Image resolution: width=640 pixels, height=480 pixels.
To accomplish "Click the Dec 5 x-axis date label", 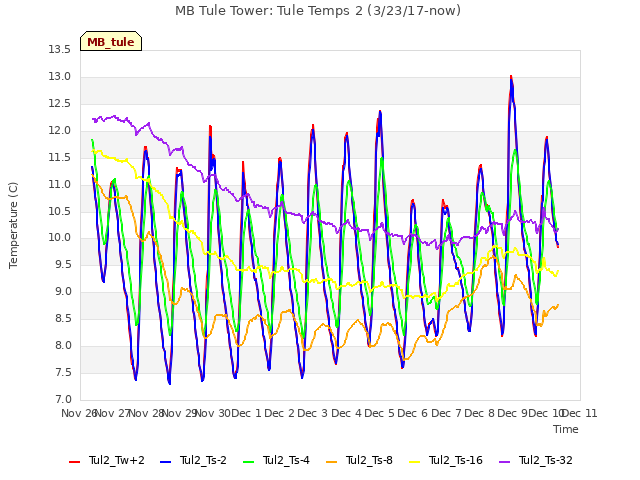I will pos(380,413).
